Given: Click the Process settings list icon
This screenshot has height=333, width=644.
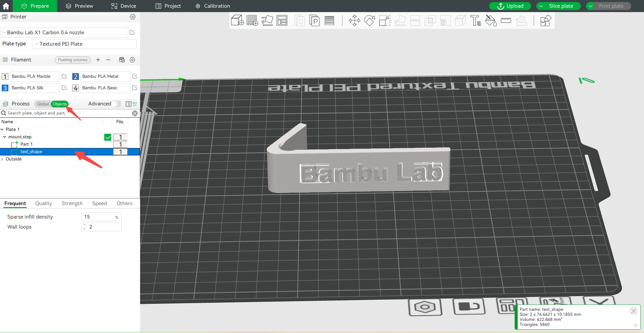Looking at the screenshot, I should tap(128, 104).
